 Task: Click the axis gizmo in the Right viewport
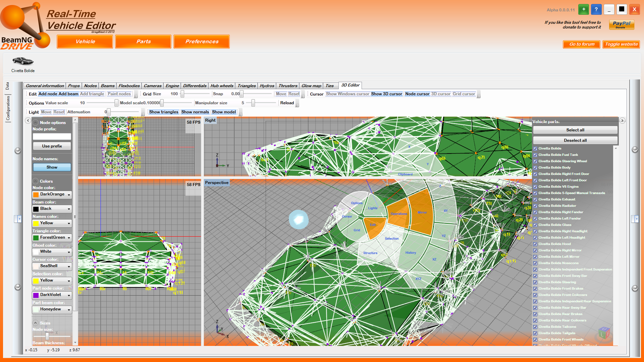click(x=221, y=161)
